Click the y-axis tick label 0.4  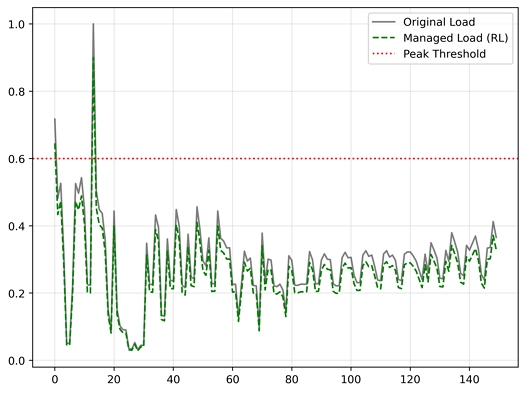click(16, 226)
